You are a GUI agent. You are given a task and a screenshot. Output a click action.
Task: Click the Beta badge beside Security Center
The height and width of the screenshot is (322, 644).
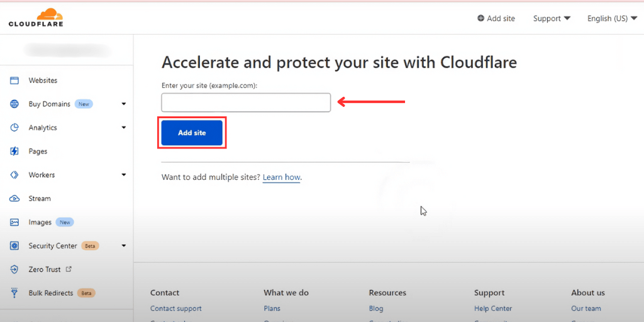click(x=90, y=246)
